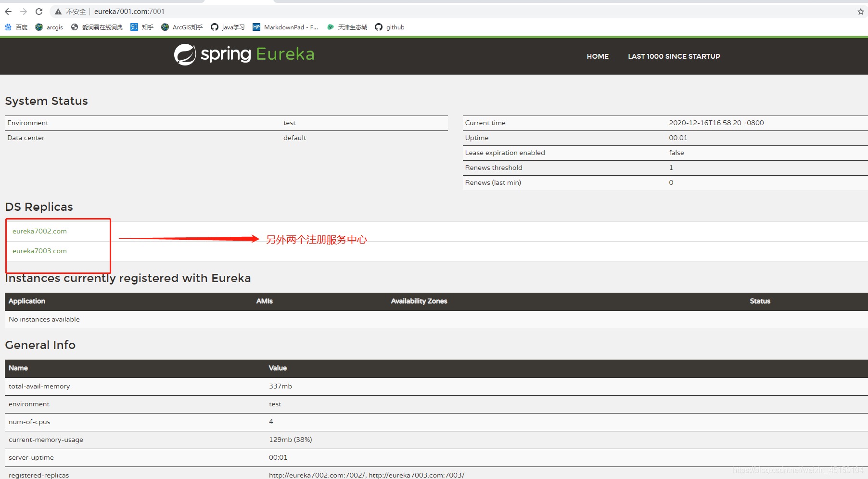
Task: Go to HOME in navigation
Action: (x=598, y=56)
